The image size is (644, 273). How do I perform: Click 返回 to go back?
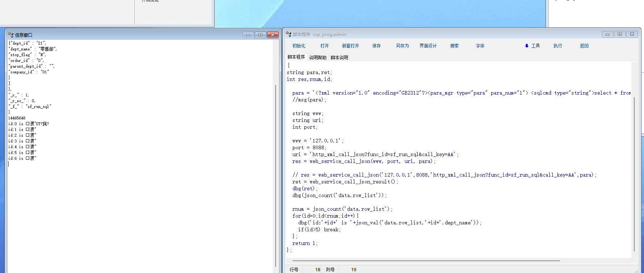coord(584,46)
